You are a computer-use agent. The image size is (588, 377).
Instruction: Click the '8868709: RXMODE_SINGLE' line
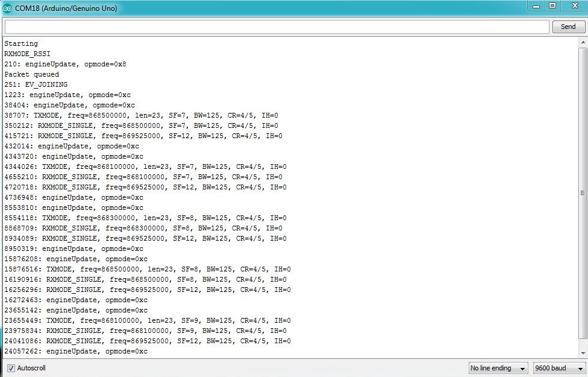[143, 228]
